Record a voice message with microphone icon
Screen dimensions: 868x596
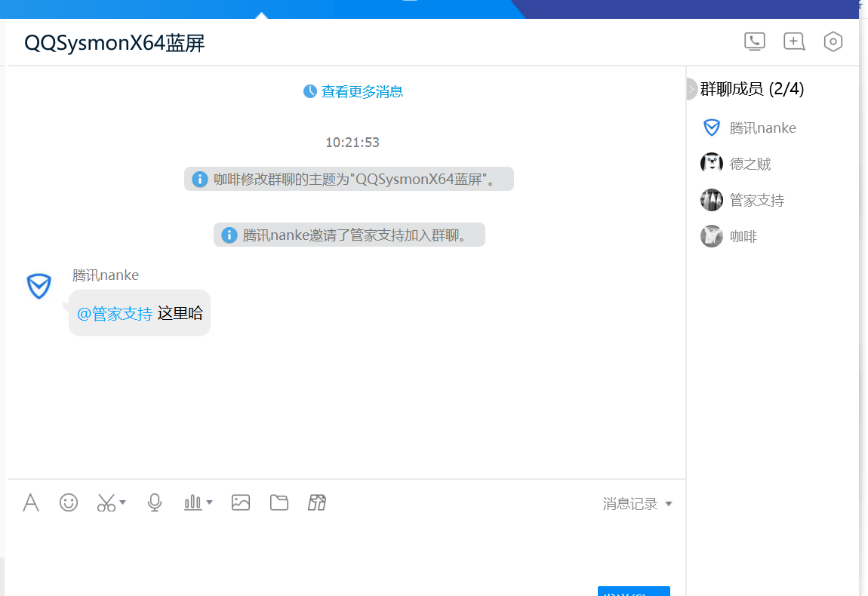click(155, 502)
